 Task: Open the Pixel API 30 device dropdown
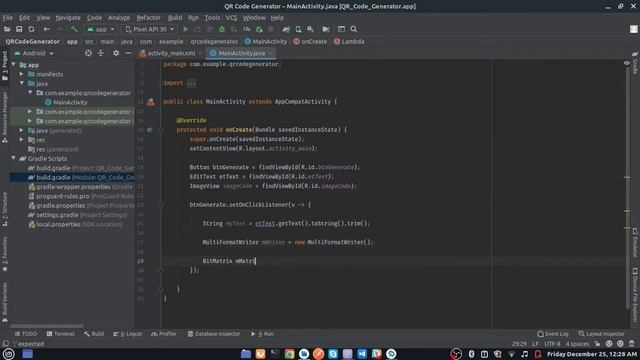click(x=149, y=29)
